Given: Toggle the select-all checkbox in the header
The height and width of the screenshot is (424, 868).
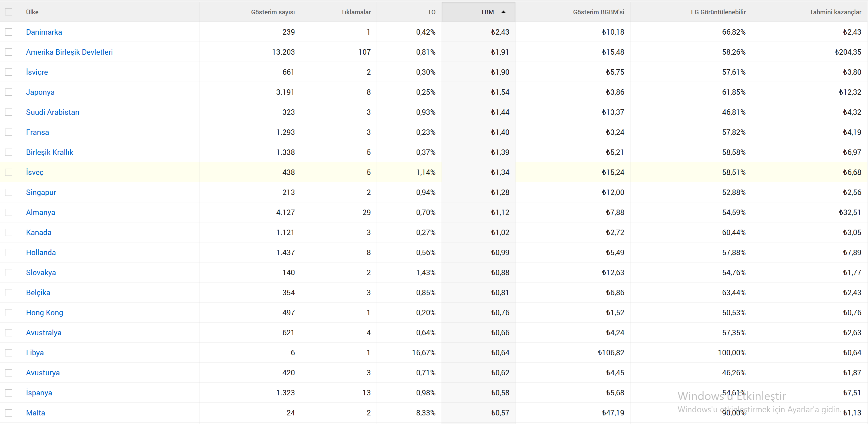Looking at the screenshot, I should coord(9,12).
